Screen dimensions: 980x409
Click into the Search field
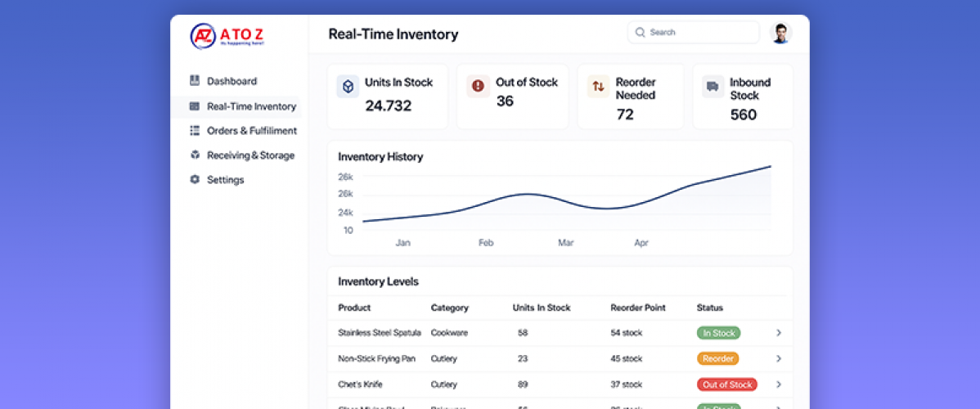(693, 32)
